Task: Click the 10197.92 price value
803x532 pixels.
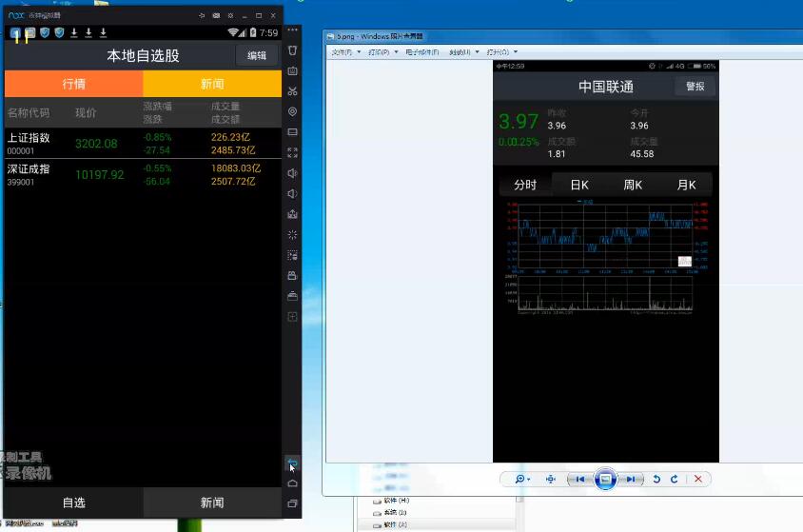Action: pos(99,174)
